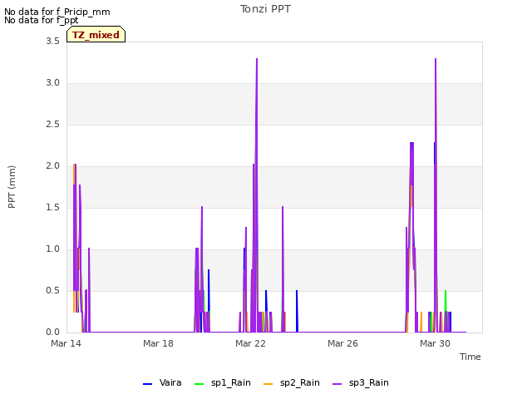The height and width of the screenshot is (399, 532).
Task: Toggle Vaira series in legend
Action: (162, 383)
